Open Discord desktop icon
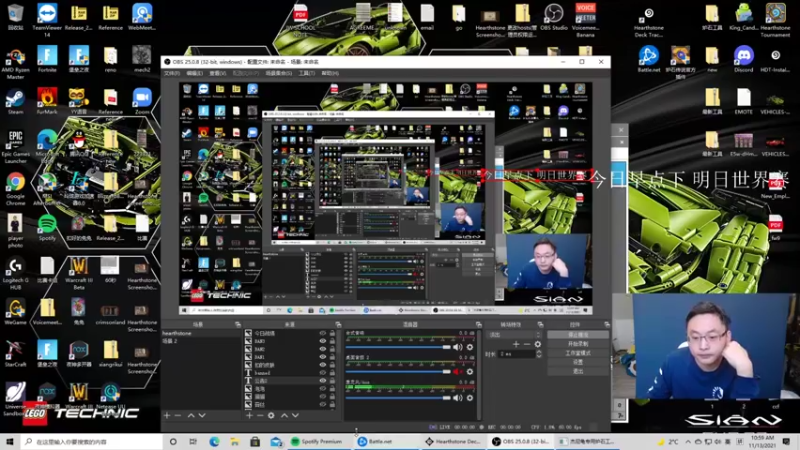The height and width of the screenshot is (450, 800). (743, 59)
